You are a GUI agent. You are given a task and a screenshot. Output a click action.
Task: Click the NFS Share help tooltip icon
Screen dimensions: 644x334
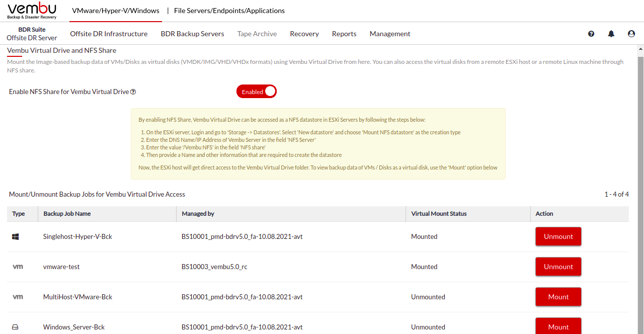[133, 92]
